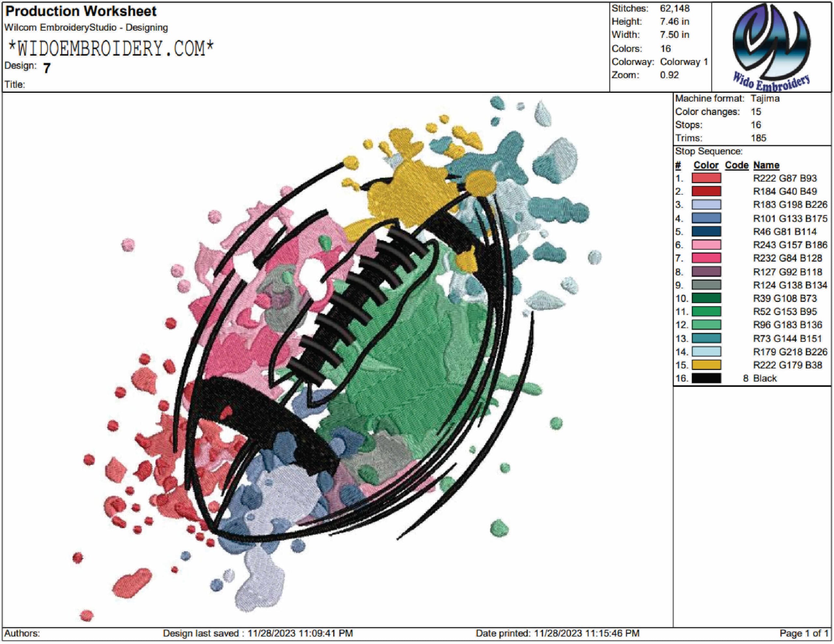Pick the light lavender swatch number 3

(706, 205)
